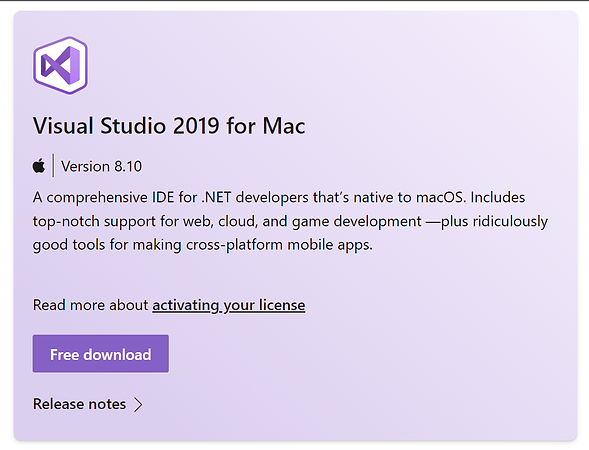The height and width of the screenshot is (450, 589).
Task: Click the Free download button
Action: point(101,354)
